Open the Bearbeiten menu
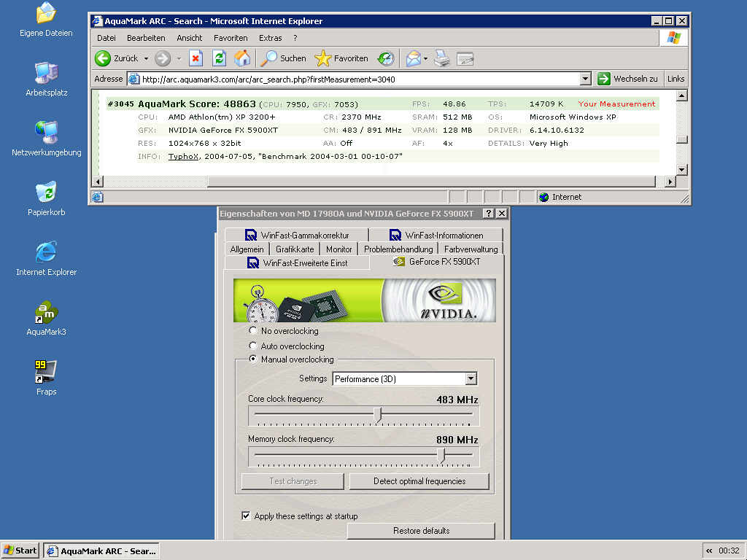 coord(146,38)
